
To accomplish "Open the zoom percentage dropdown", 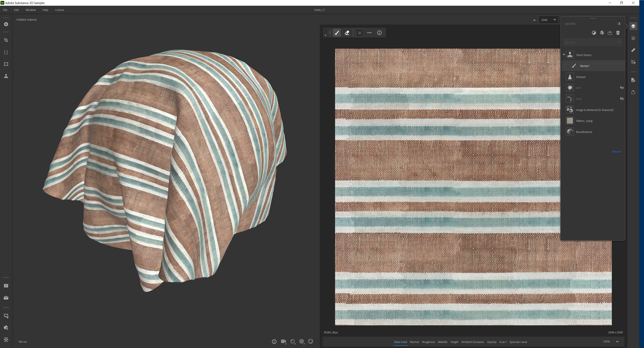I will point(617,342).
